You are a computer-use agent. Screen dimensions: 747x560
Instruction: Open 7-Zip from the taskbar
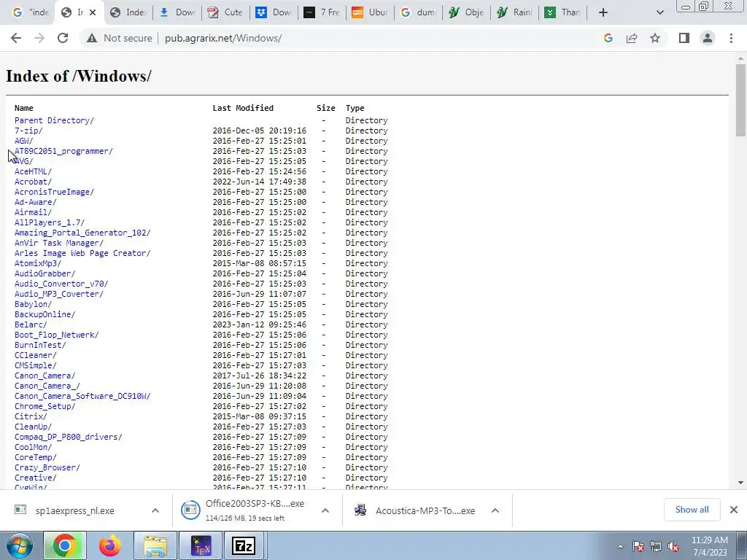click(244, 545)
